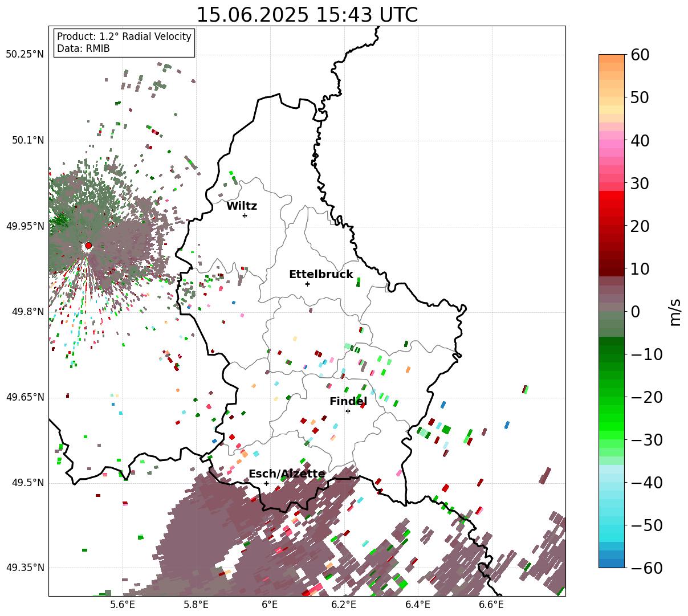
Task: Click the 49.8°N latitude label
Action: click(x=27, y=312)
